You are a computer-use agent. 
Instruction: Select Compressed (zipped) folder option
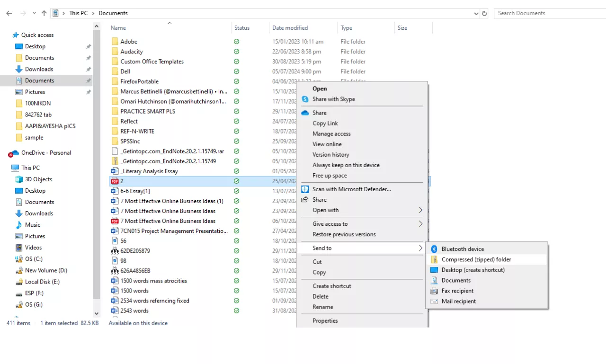tap(476, 259)
